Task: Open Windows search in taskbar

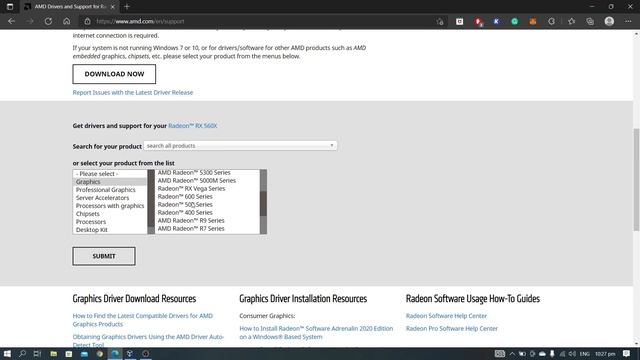Action: click(22, 354)
